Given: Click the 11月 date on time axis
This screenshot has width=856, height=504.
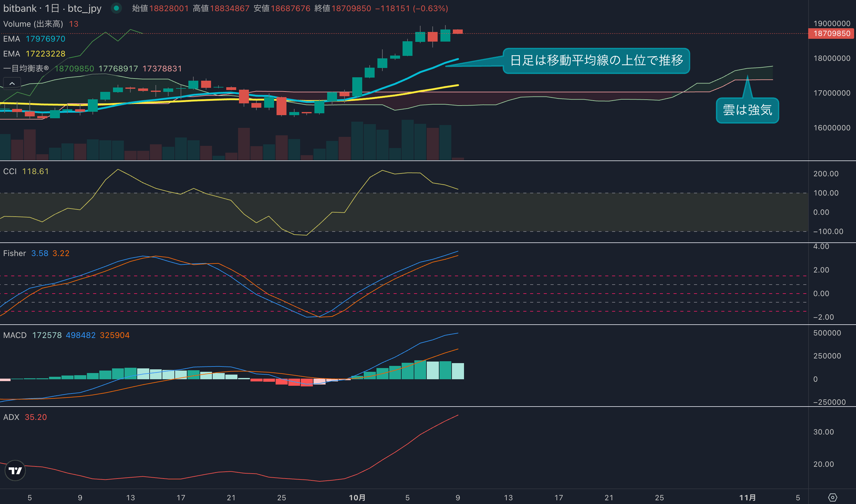Looking at the screenshot, I should [x=747, y=497].
